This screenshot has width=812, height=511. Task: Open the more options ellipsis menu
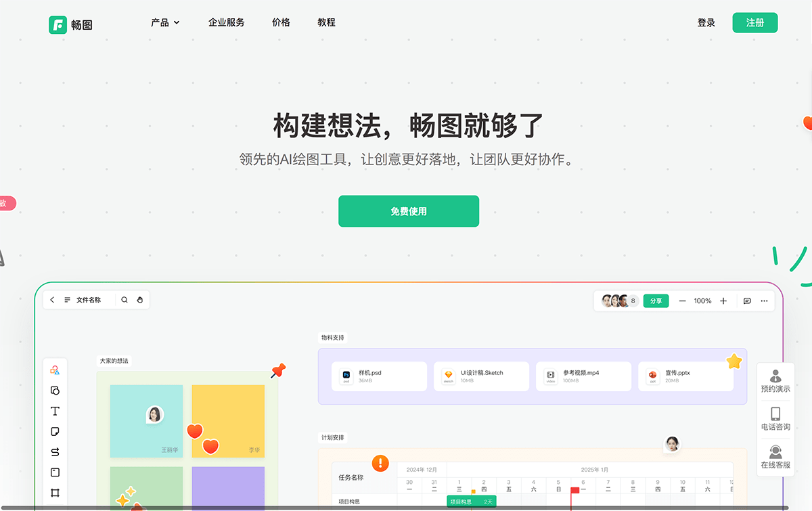763,301
